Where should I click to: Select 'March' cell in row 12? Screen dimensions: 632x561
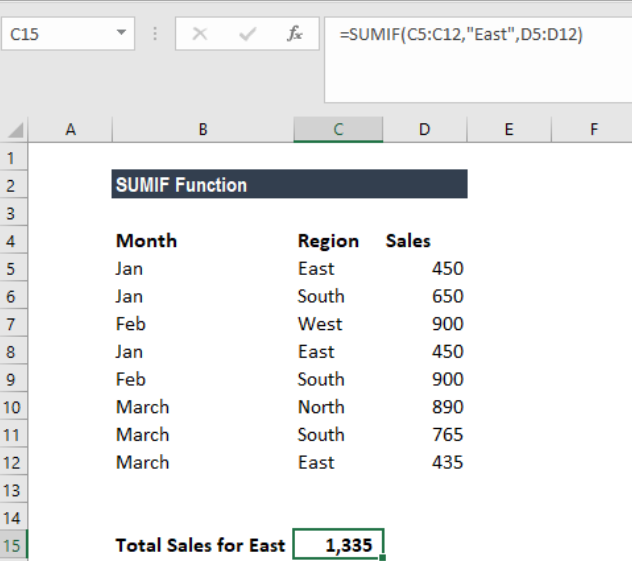203,463
